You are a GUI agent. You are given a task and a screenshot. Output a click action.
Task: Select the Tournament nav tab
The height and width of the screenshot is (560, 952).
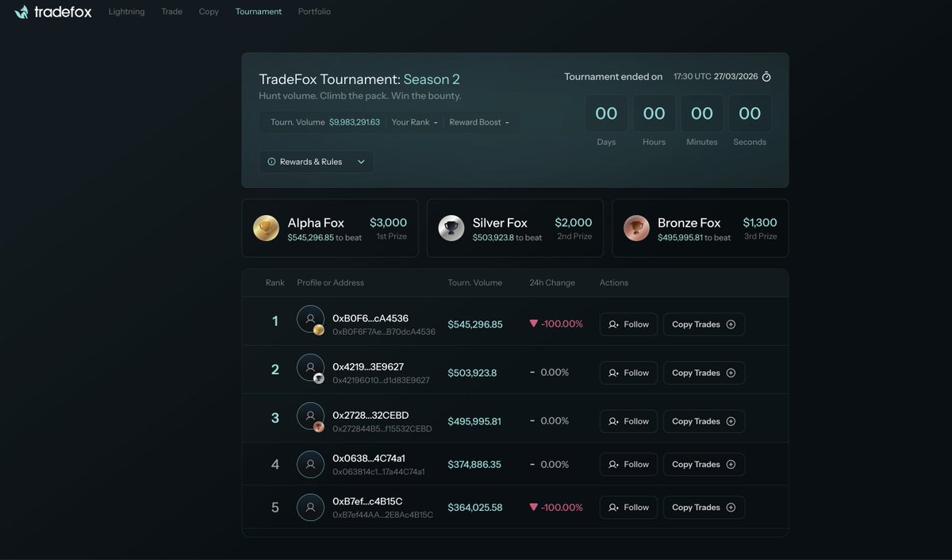point(259,12)
